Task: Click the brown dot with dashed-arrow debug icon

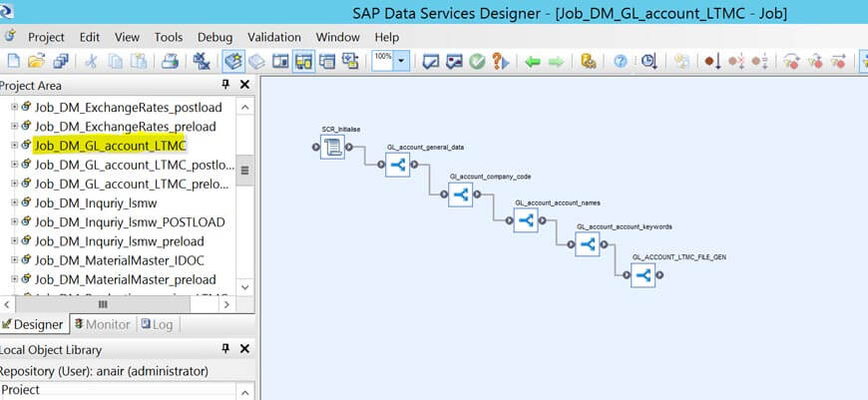Action: [x=759, y=62]
